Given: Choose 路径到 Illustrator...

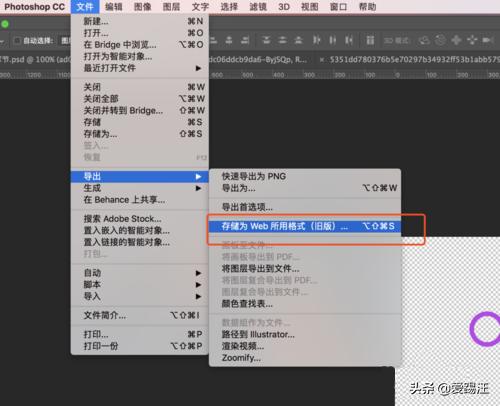Looking at the screenshot, I should [305, 334].
